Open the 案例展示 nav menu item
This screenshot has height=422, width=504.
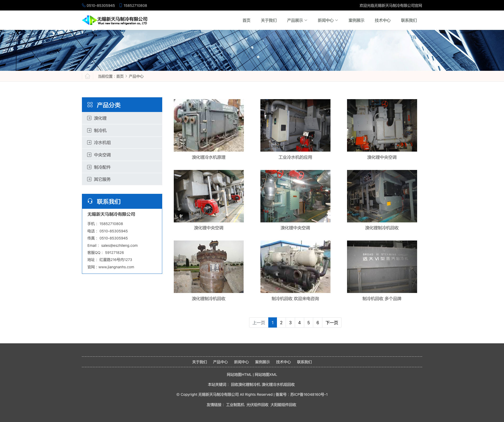point(356,20)
